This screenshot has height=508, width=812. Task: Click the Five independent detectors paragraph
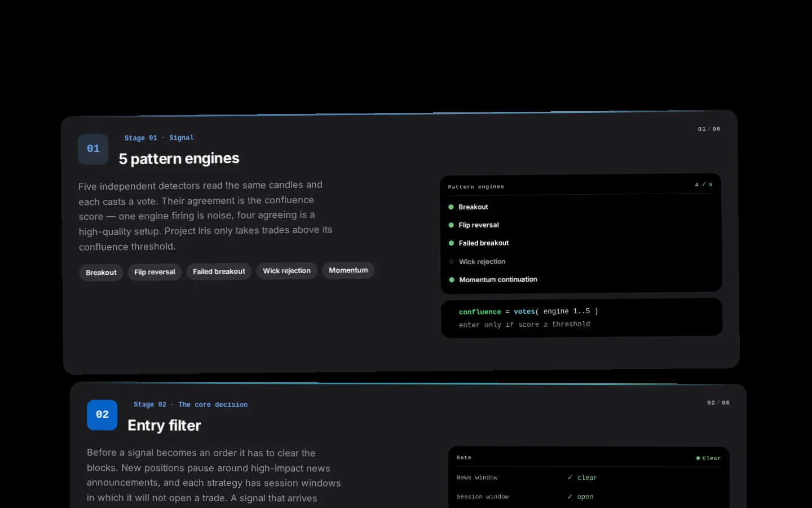click(x=205, y=216)
